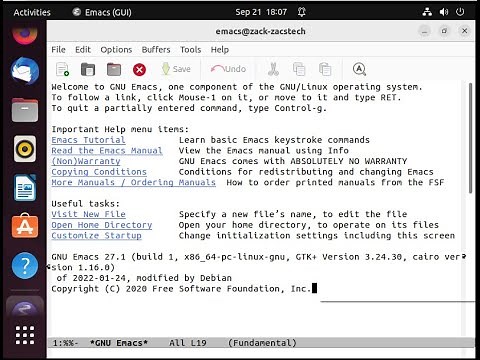Click the (Non)Warranty link
The width and height of the screenshot is (480, 360).
[86, 161]
